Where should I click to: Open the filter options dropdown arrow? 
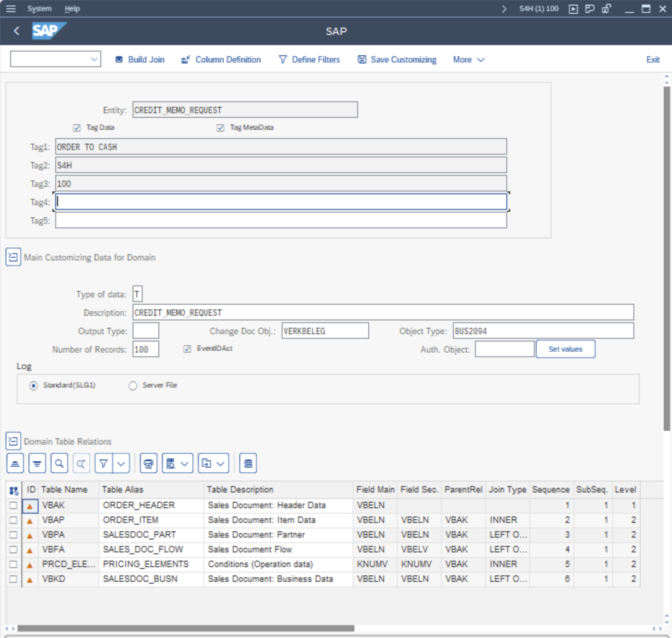click(121, 464)
